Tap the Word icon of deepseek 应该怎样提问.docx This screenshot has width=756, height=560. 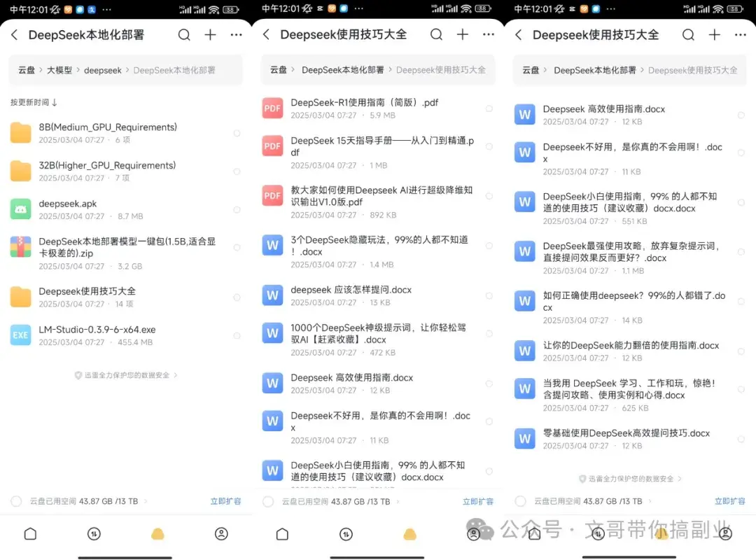click(x=272, y=295)
